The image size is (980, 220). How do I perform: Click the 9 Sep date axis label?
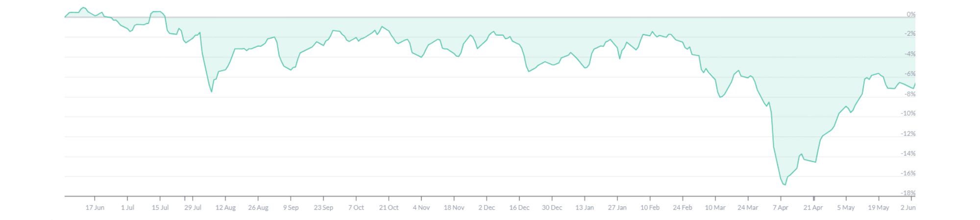(291, 207)
